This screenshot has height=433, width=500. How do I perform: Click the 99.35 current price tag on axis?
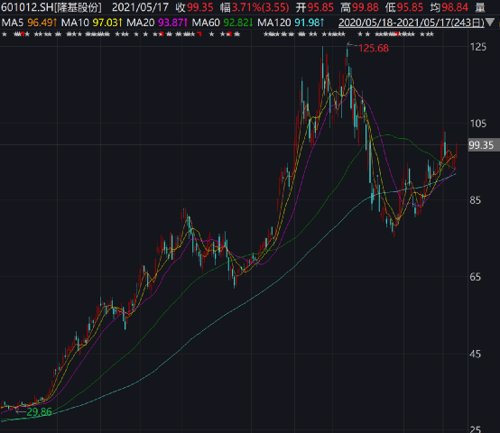483,145
